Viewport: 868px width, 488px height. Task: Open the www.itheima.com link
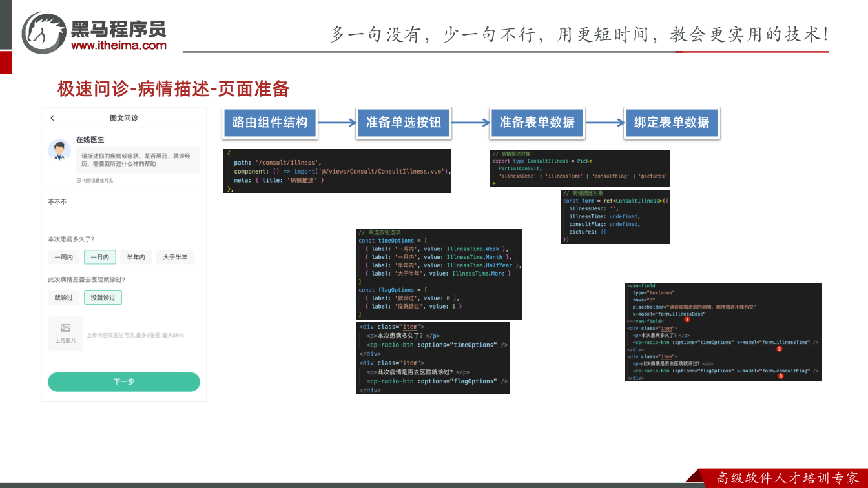(x=119, y=45)
